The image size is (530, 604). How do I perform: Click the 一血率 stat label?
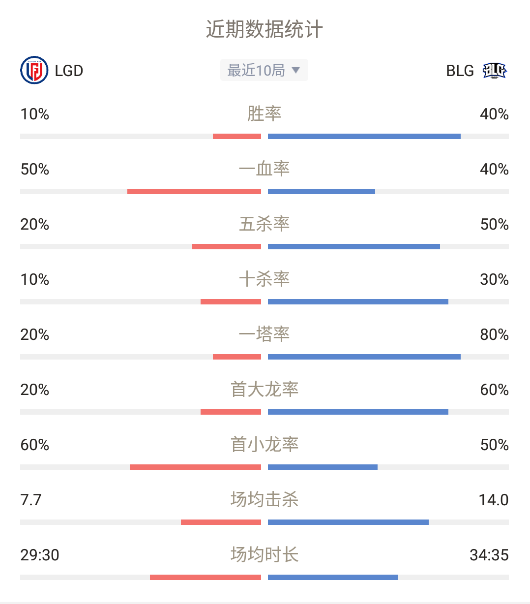264,169
